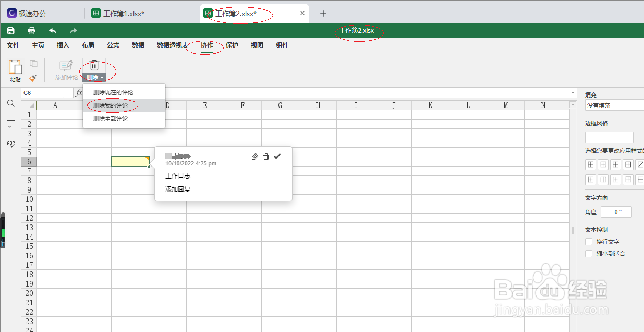Select the all-borders style icon
Image resolution: width=644 pixels, height=332 pixels.
[590, 164]
